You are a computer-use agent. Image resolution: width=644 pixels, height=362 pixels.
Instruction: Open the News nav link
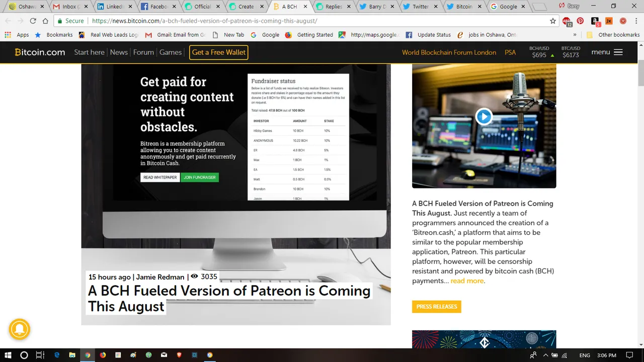tap(119, 52)
